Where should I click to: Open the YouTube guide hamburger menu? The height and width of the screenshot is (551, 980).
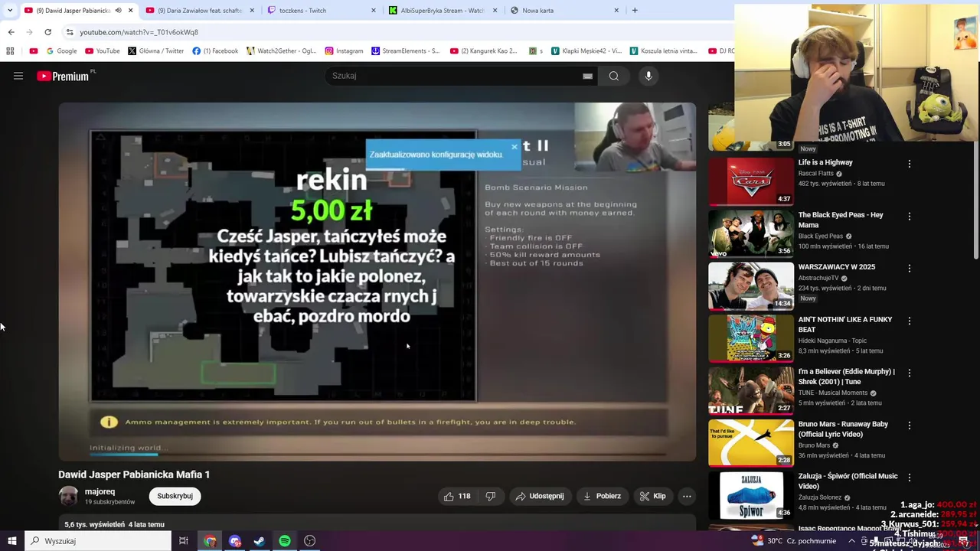(18, 76)
